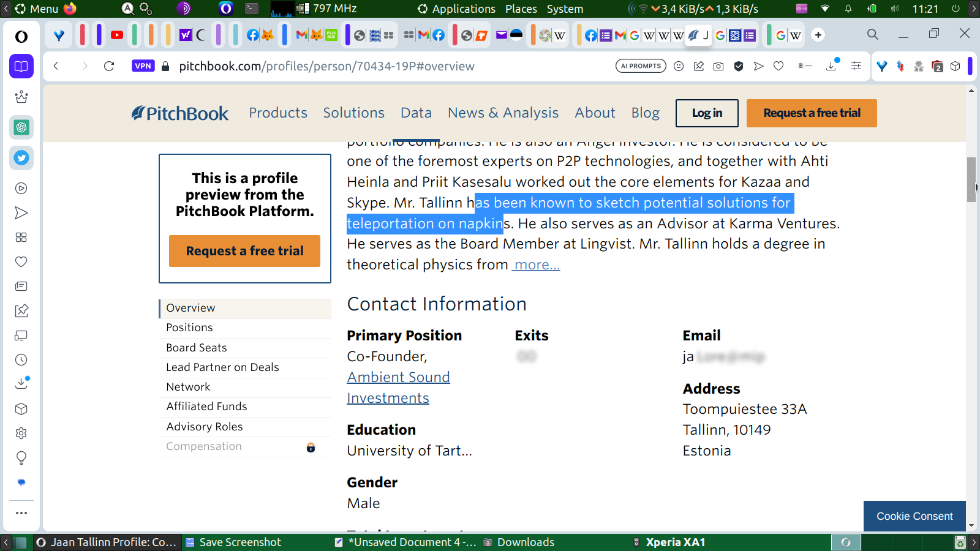Image resolution: width=980 pixels, height=551 pixels.
Task: Open Speed Dial grid in the sidebar
Action: click(x=21, y=238)
